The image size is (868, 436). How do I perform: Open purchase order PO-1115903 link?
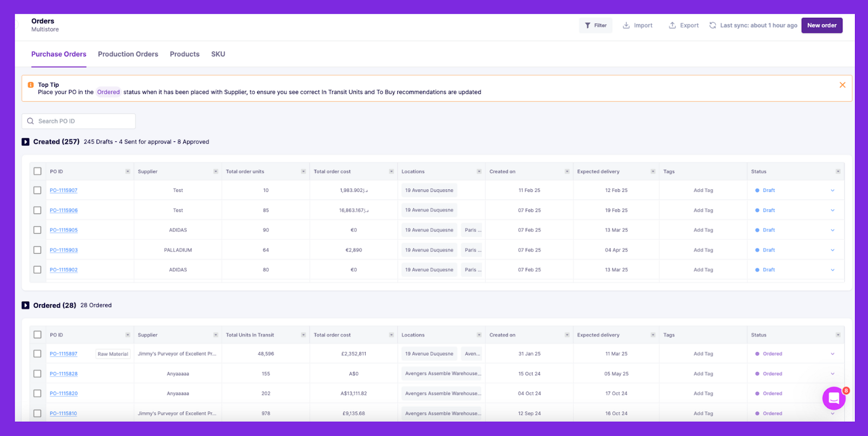[63, 250]
